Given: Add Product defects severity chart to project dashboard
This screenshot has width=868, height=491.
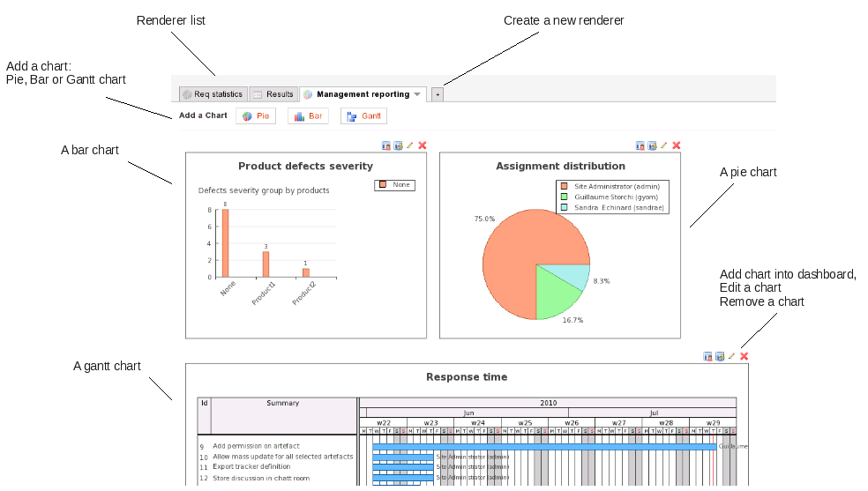Looking at the screenshot, I should [398, 145].
